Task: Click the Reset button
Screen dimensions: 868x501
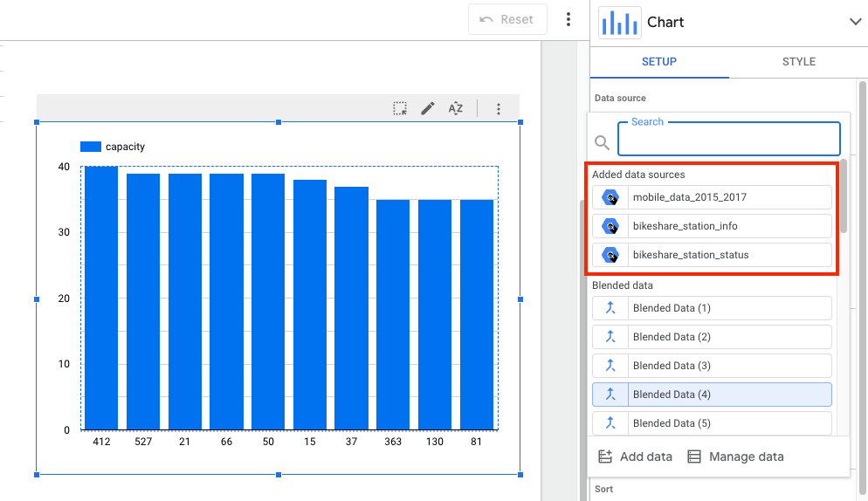Action: 507,19
